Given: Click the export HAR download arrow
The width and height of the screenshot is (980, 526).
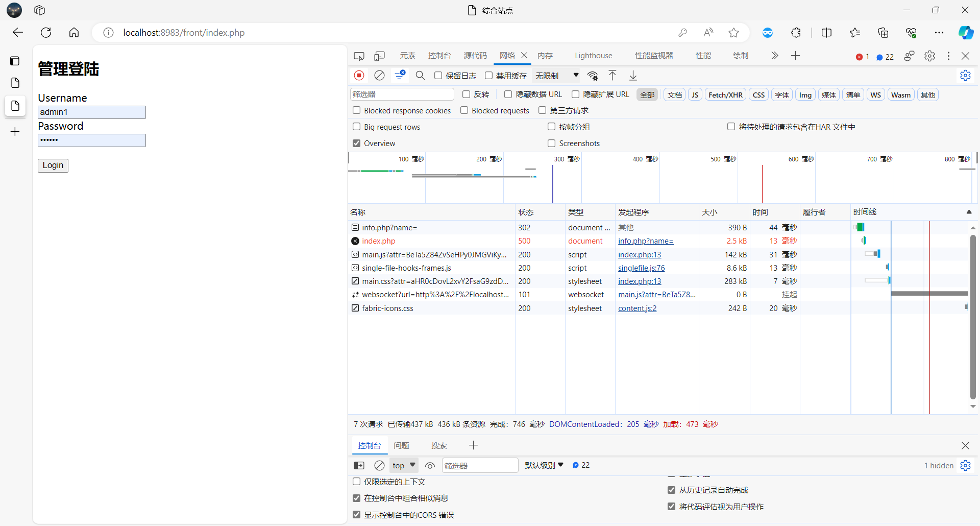Looking at the screenshot, I should point(633,76).
